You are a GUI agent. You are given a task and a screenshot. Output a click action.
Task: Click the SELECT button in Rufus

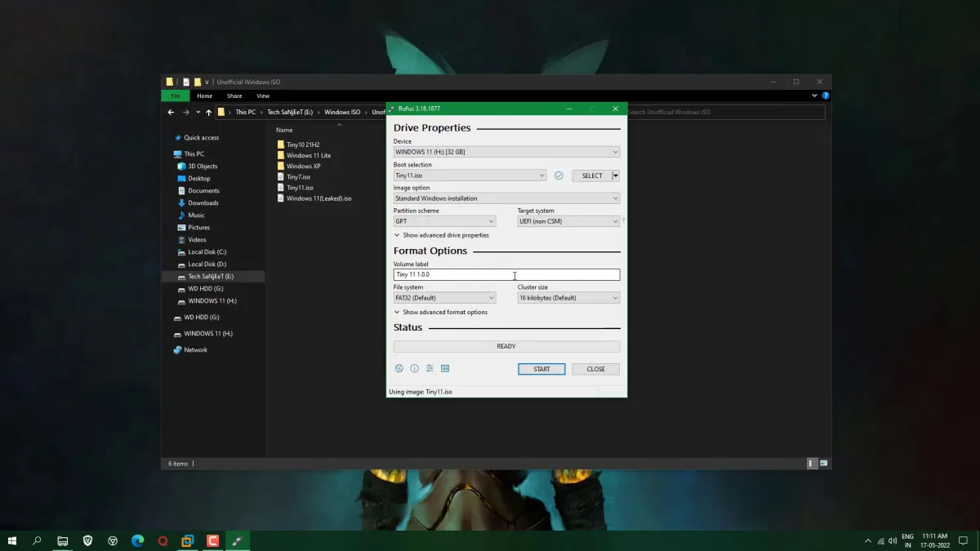click(x=592, y=176)
